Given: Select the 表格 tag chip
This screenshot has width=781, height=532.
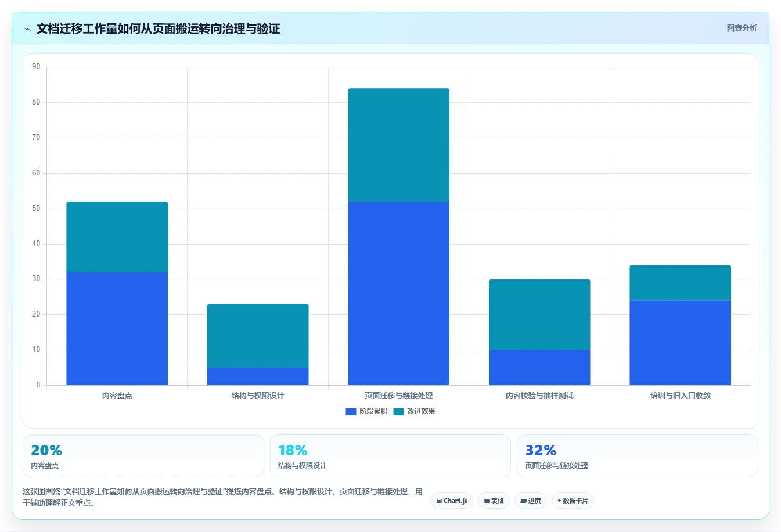Looking at the screenshot, I should click(x=494, y=501).
